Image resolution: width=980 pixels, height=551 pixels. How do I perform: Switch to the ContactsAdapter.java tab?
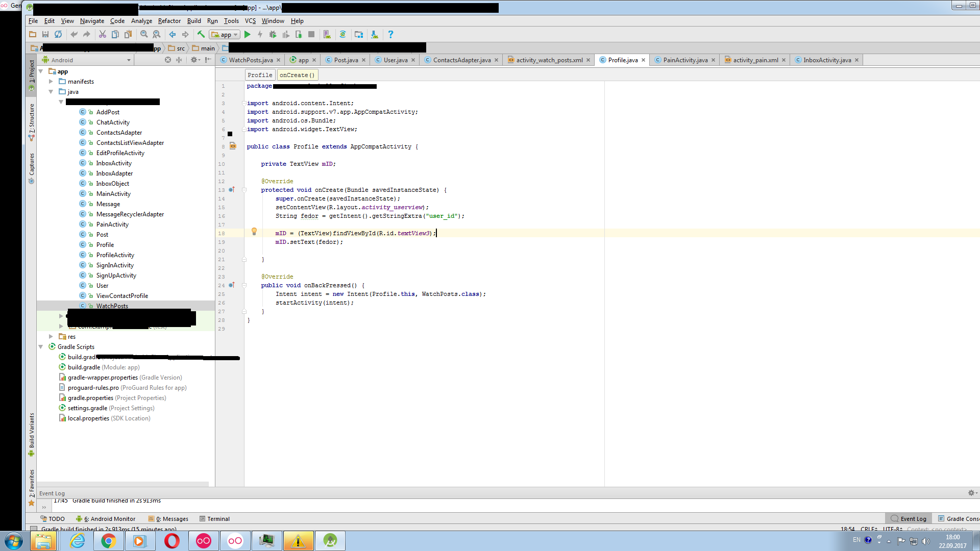click(x=461, y=60)
